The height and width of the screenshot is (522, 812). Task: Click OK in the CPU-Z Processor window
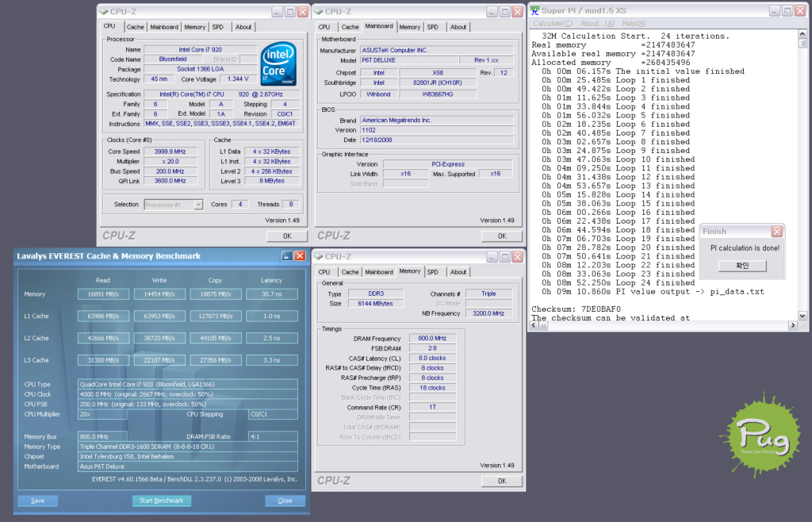click(x=287, y=236)
